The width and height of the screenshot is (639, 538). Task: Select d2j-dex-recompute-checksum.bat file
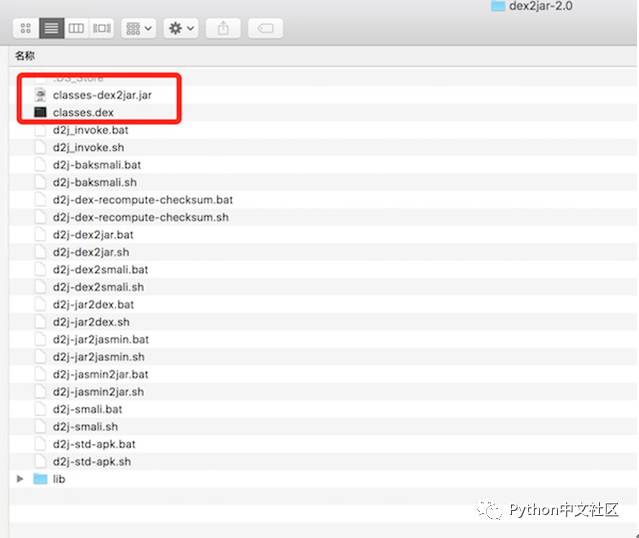pos(143,200)
